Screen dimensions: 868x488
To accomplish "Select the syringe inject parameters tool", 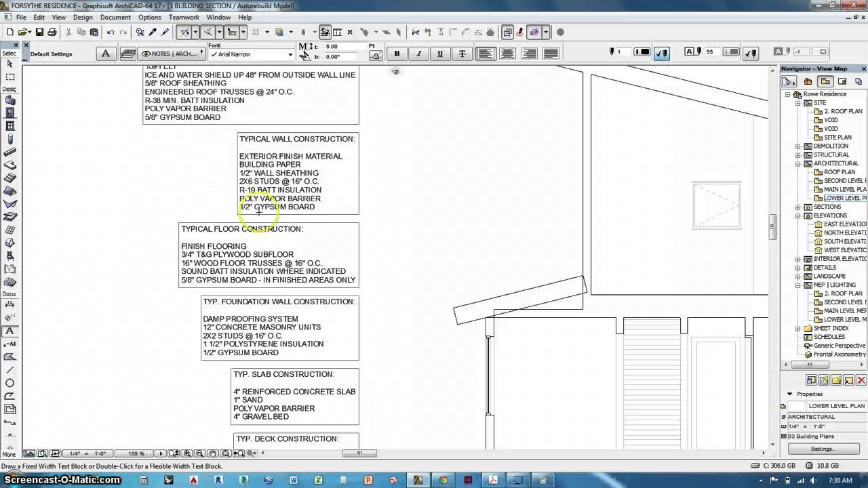I will coord(165,32).
